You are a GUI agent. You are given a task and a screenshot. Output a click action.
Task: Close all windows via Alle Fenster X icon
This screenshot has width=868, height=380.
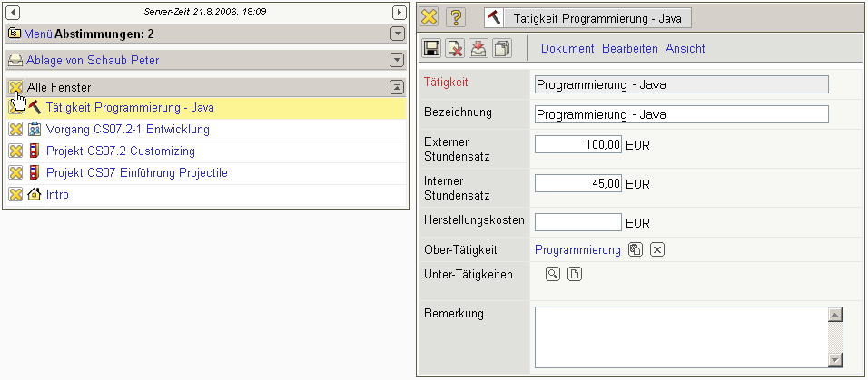15,87
